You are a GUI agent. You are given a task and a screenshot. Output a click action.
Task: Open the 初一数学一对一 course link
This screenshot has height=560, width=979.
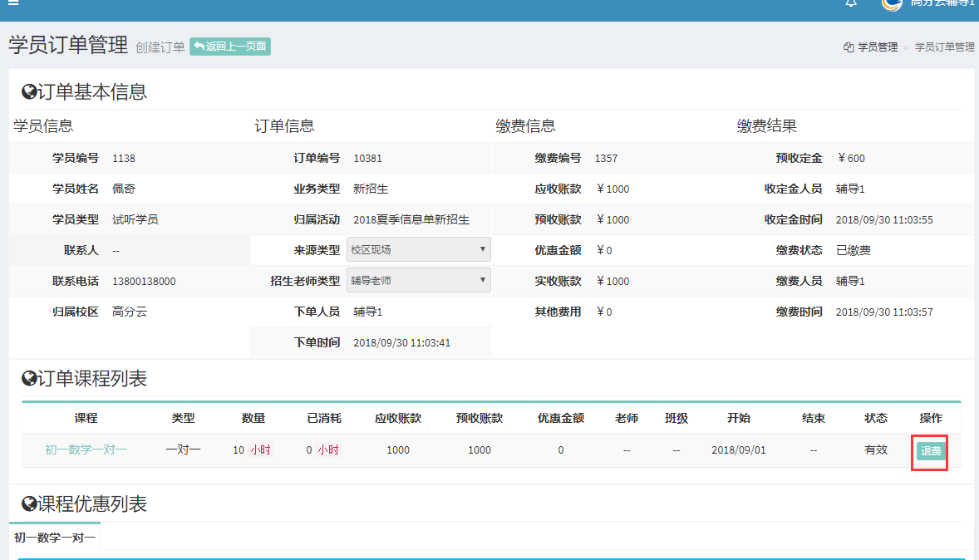click(x=86, y=450)
